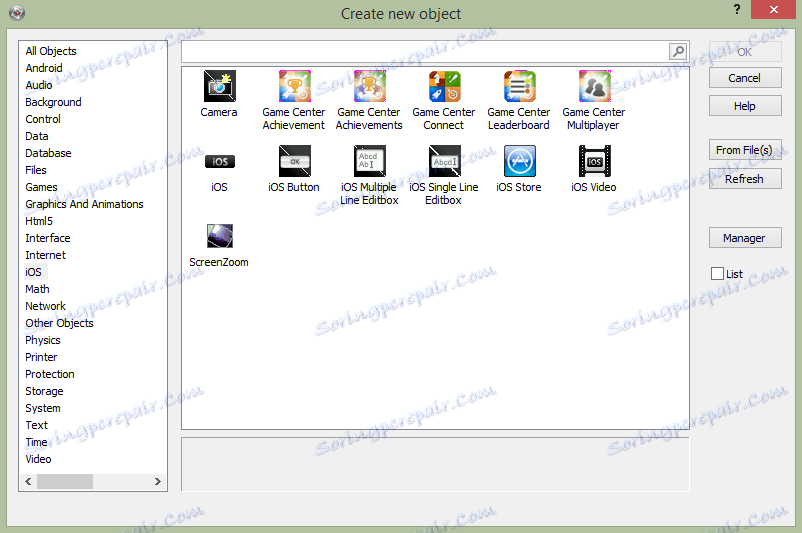Close the Create new object dialog
Viewport: 802px width, 533px height.
[x=773, y=9]
